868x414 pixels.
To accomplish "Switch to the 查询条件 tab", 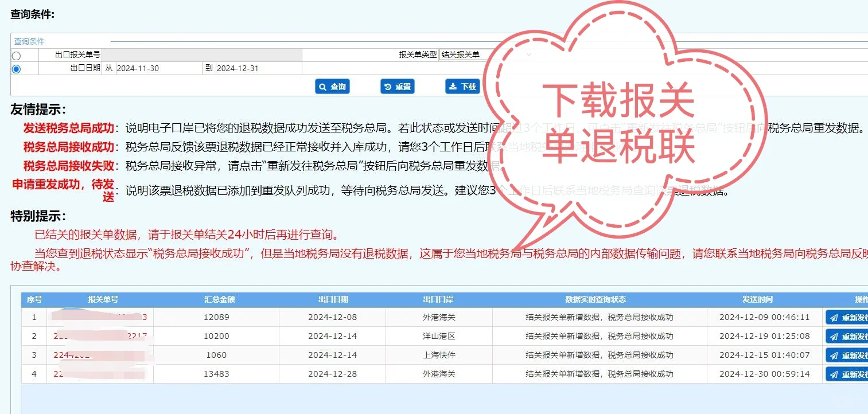I will coord(29,41).
